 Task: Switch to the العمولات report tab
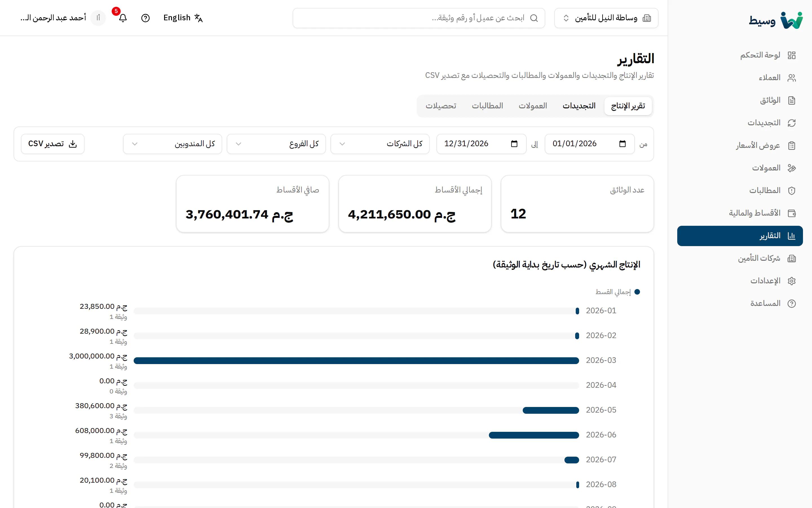pyautogui.click(x=533, y=106)
